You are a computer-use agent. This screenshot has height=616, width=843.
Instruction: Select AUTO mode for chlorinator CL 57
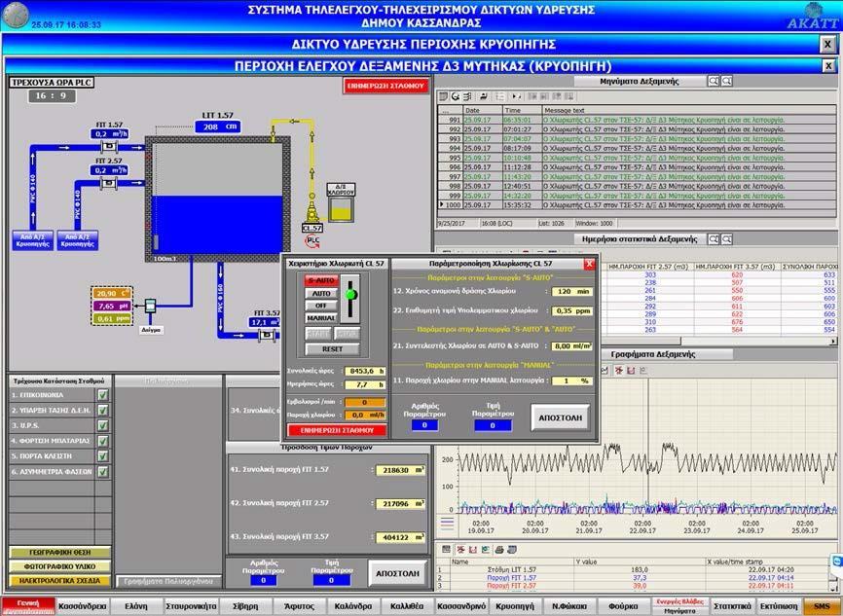pos(321,294)
